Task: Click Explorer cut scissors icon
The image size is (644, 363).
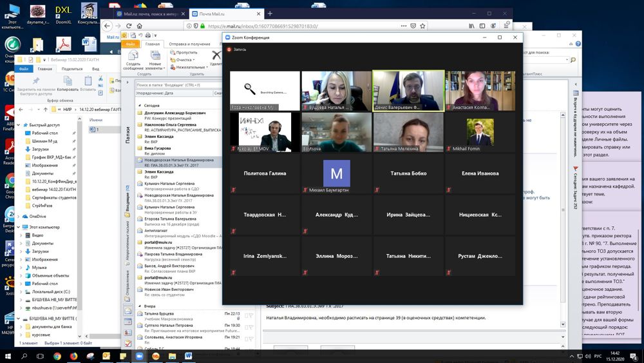Action: click(100, 78)
